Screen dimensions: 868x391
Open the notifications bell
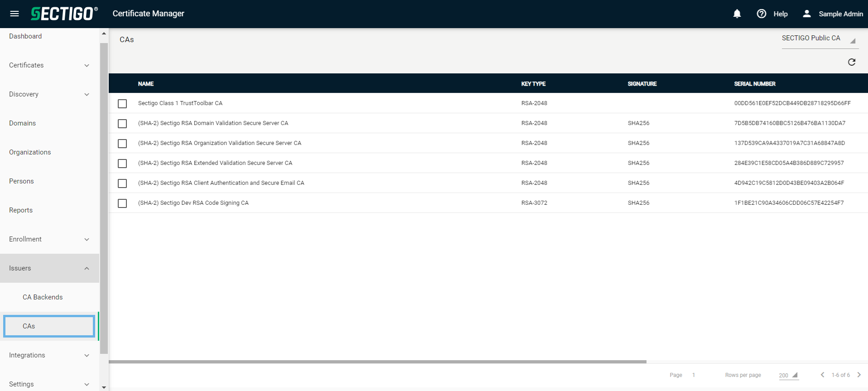[737, 14]
